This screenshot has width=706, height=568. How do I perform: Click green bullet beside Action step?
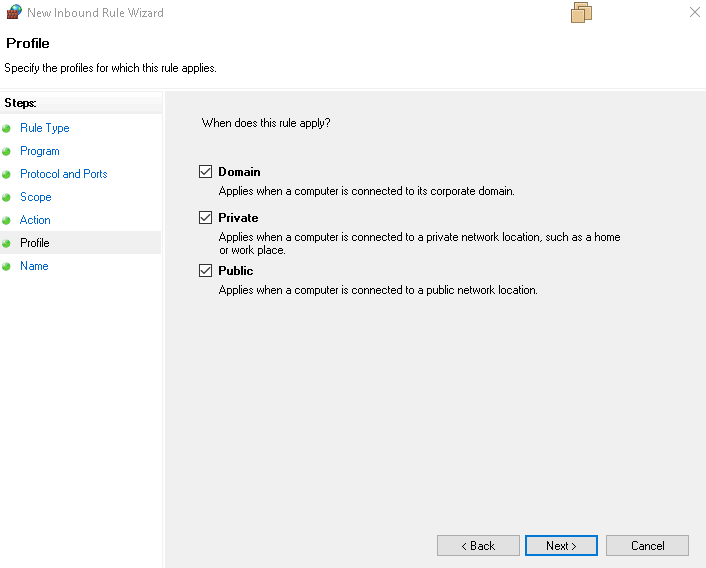(x=6, y=221)
